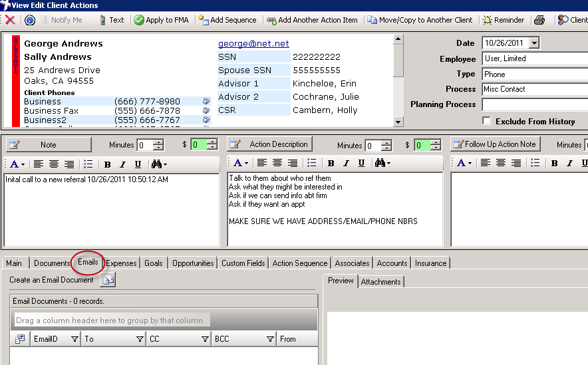Click Notify Me toolbar item

click(x=62, y=20)
